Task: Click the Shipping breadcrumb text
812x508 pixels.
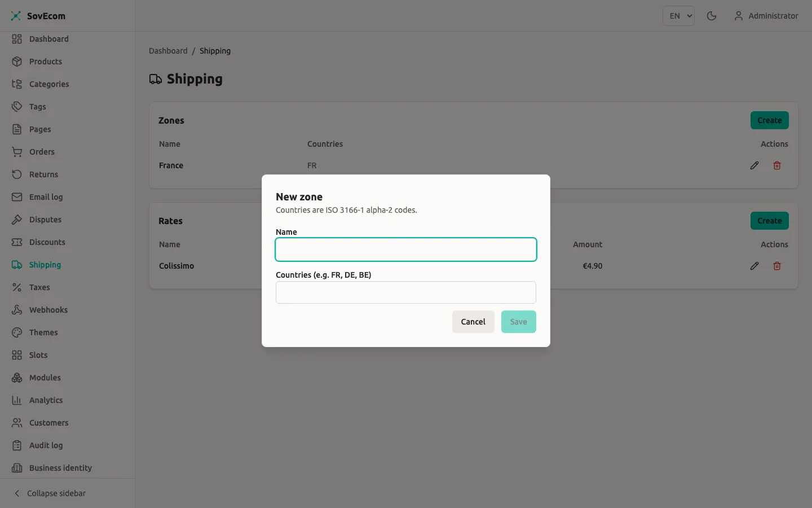Action: pyautogui.click(x=215, y=51)
